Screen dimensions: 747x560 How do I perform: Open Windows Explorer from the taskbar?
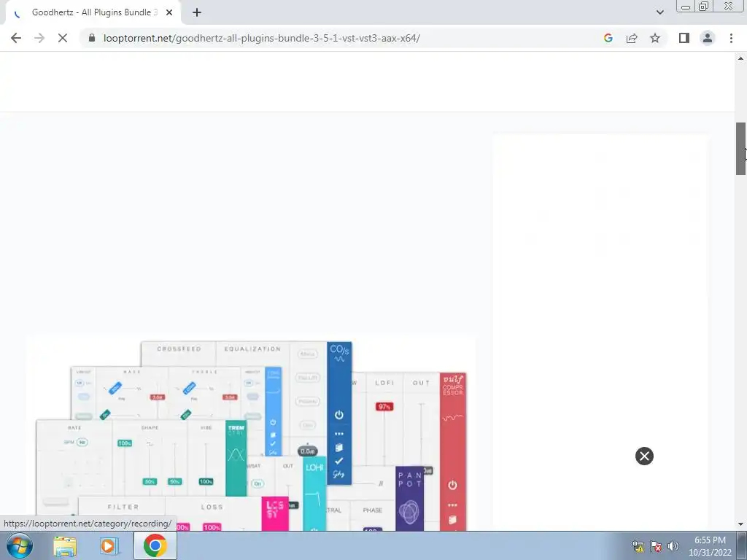(65, 545)
